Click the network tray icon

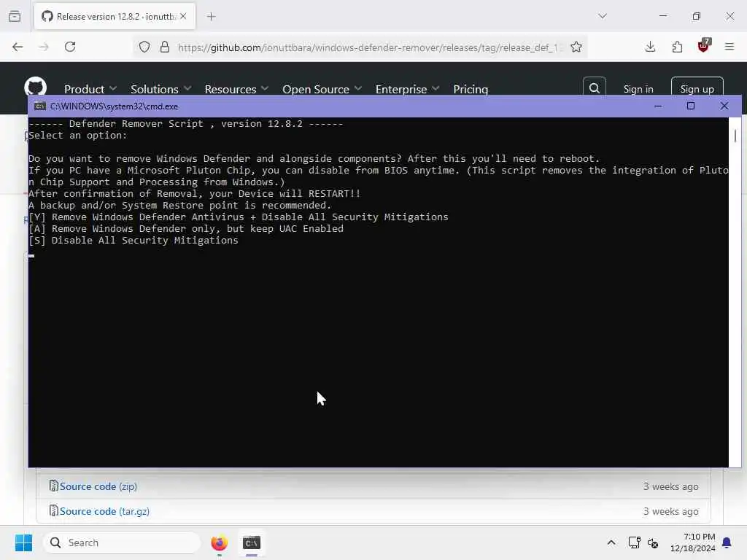point(634,542)
